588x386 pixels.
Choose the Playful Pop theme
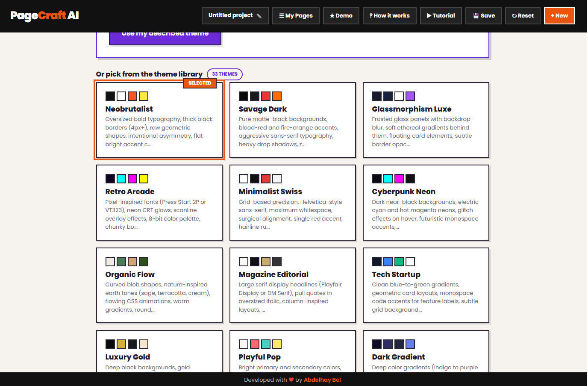click(x=293, y=351)
